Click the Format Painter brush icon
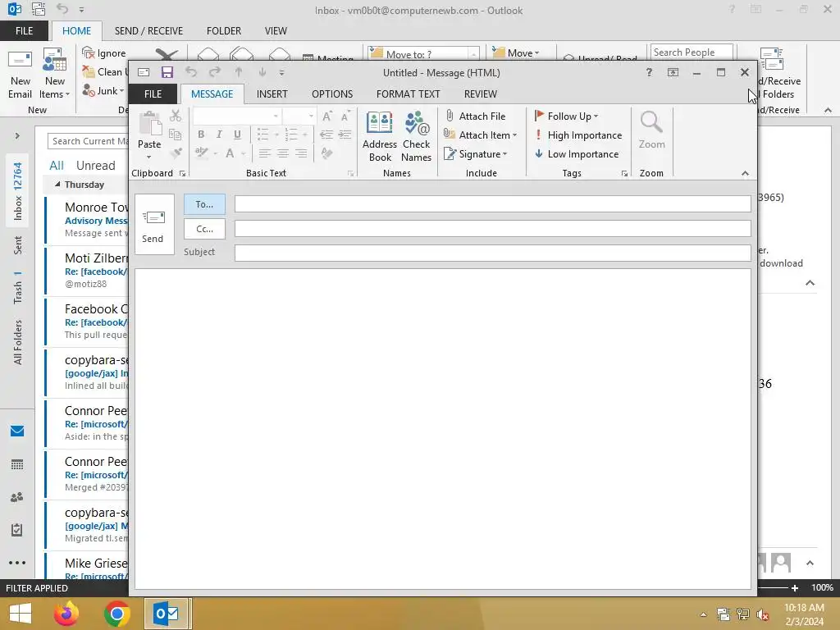Screen dimensions: 840x630 (x=176, y=153)
